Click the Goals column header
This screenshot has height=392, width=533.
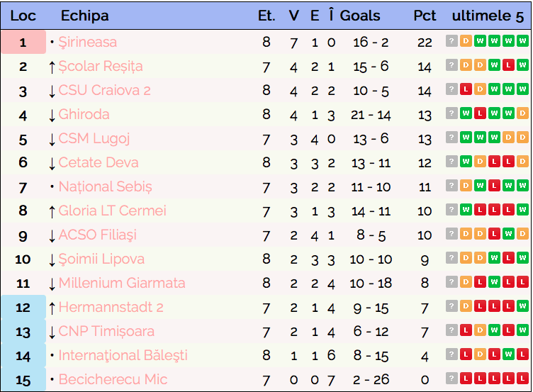[x=360, y=16]
